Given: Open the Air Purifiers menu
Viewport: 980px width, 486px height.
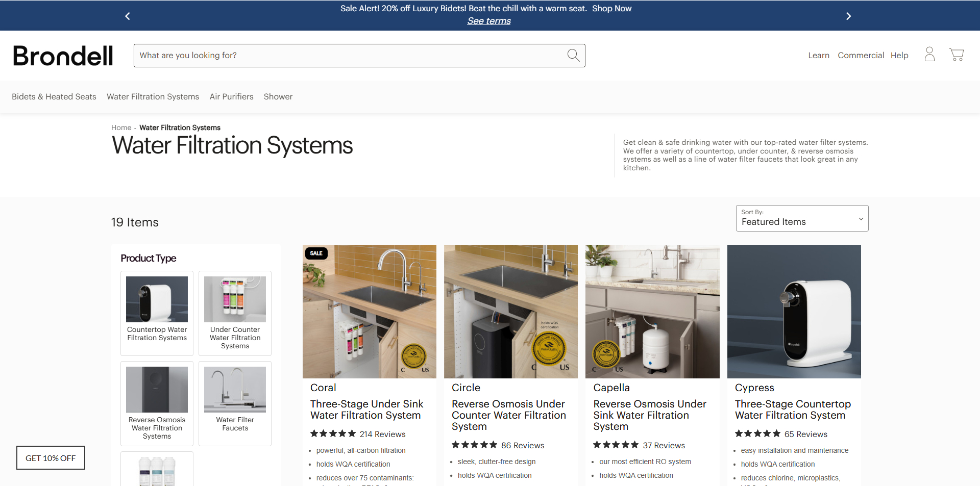Looking at the screenshot, I should (x=231, y=97).
